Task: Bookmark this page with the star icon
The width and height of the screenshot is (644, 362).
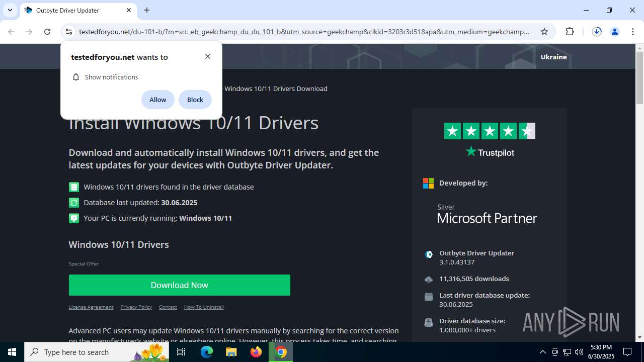Action: click(544, 32)
